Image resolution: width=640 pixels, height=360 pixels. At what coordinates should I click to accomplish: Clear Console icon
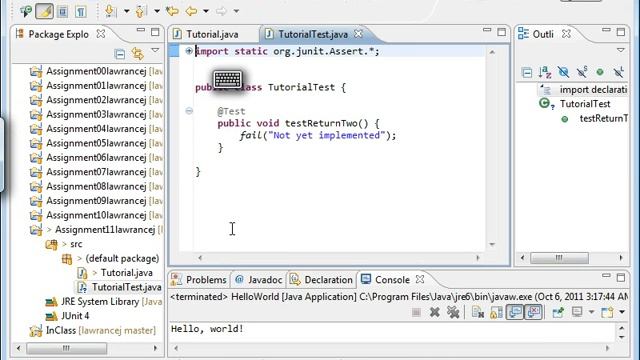[478, 313]
